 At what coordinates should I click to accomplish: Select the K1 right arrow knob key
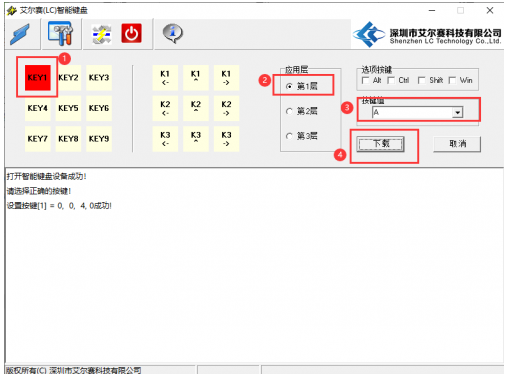pyautogui.click(x=226, y=78)
